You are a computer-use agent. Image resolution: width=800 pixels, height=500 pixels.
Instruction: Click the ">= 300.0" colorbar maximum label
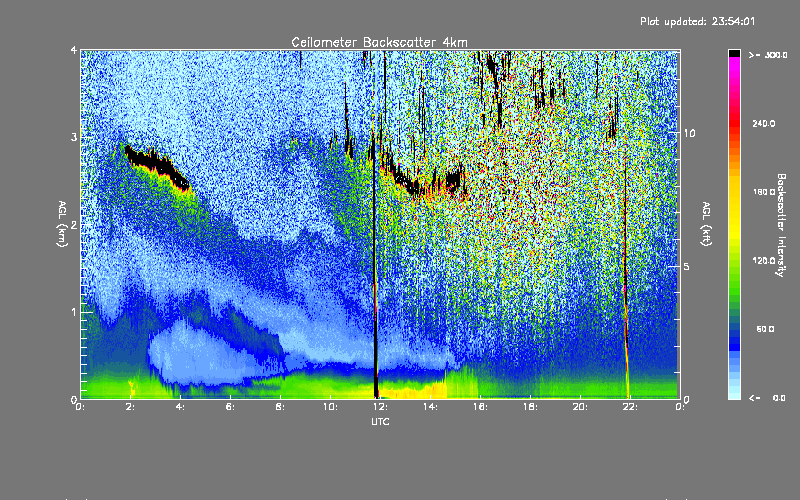tap(768, 55)
